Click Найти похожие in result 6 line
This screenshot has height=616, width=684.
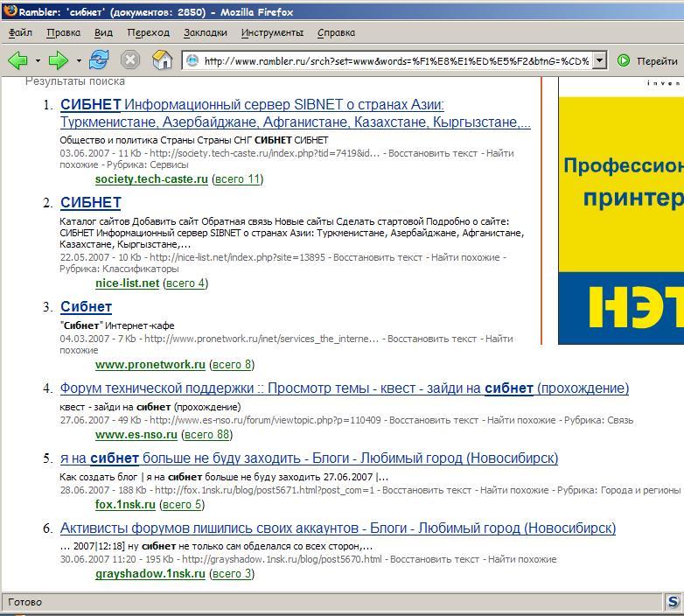pos(522,560)
